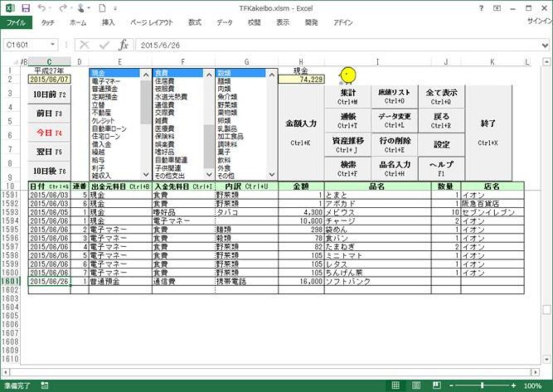Click the zoom slider handle
Viewport: 553px width, 392px height.
[x=482, y=386]
